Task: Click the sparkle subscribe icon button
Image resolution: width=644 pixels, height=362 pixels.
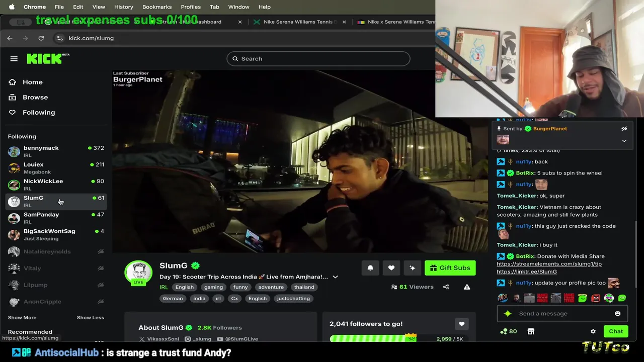Action: [x=413, y=268]
